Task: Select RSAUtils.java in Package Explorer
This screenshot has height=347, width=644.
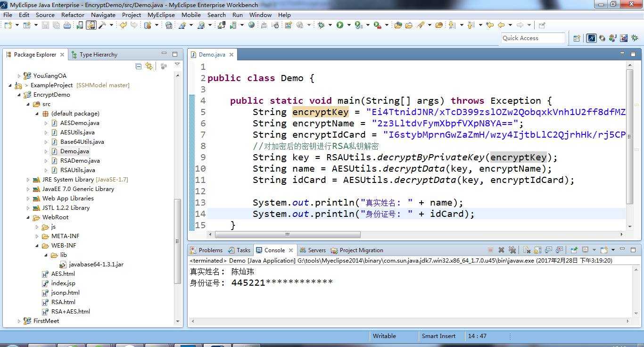Action: [77, 170]
